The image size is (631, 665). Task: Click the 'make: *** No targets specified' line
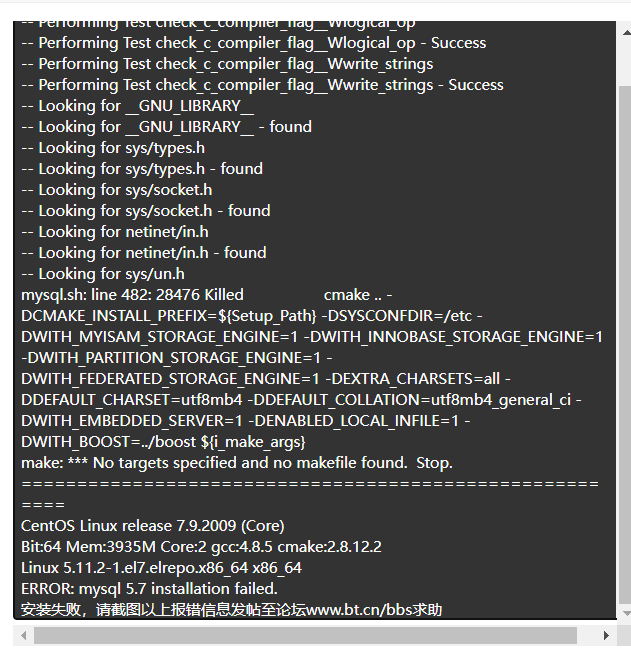pos(237,463)
